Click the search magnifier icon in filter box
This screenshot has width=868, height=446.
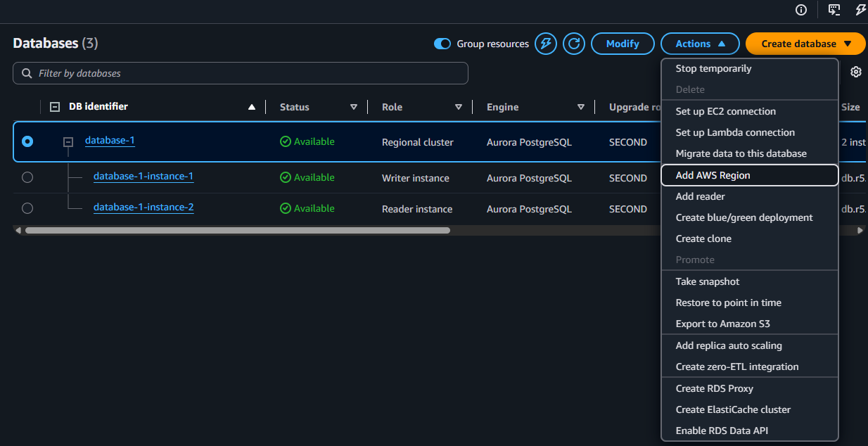point(27,73)
